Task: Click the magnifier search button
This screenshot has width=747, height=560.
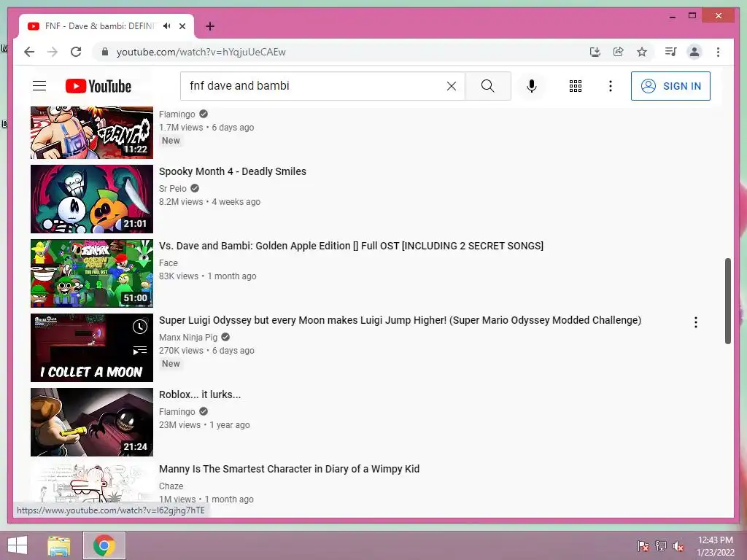Action: pyautogui.click(x=487, y=86)
